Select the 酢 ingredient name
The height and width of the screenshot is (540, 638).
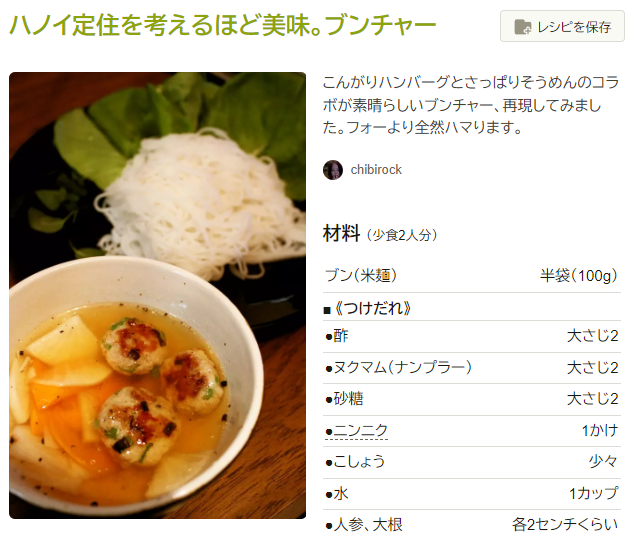(x=341, y=336)
